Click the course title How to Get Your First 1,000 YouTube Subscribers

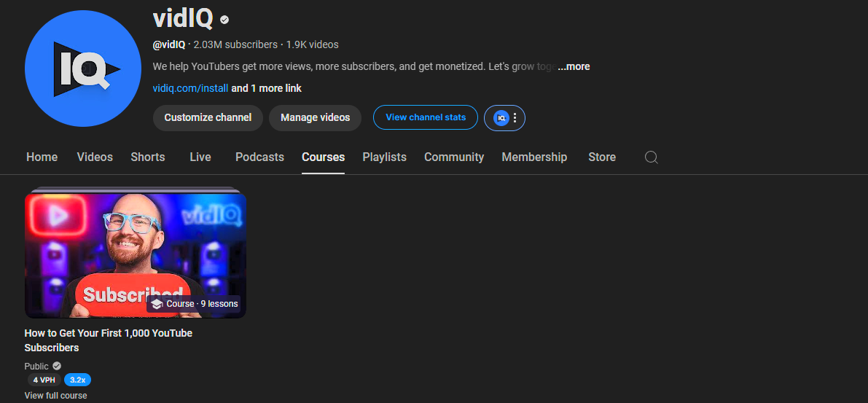click(109, 340)
